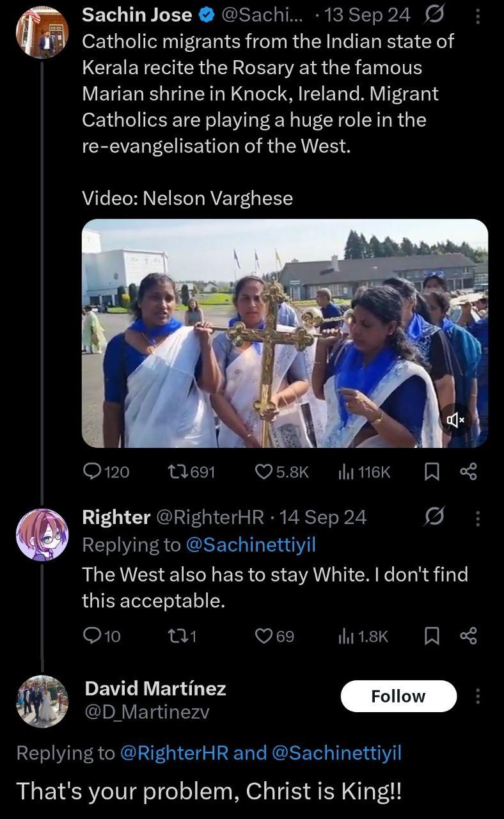
Task: Open more options for Sachin Jose's post
Action: (477, 15)
